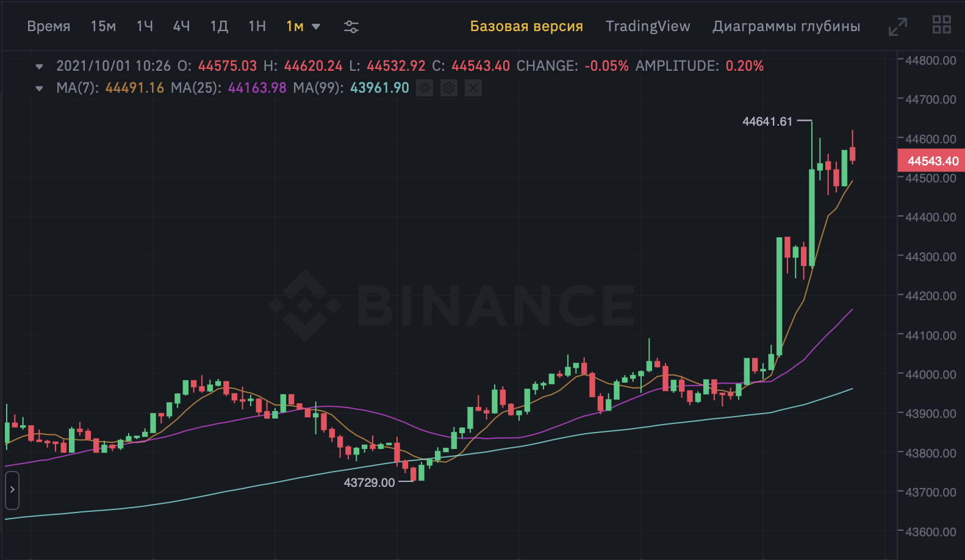Open MA indicator gear settings
965x560 pixels.
(449, 88)
